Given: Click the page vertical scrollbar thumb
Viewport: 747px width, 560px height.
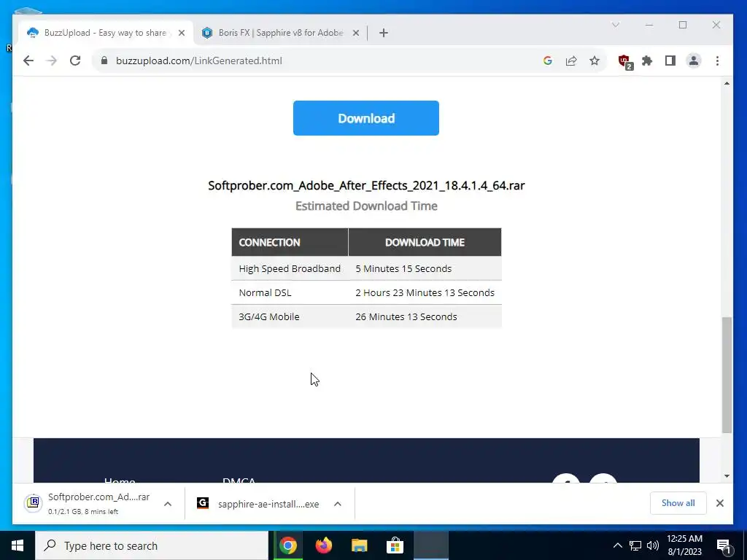Looking at the screenshot, I should point(727,375).
